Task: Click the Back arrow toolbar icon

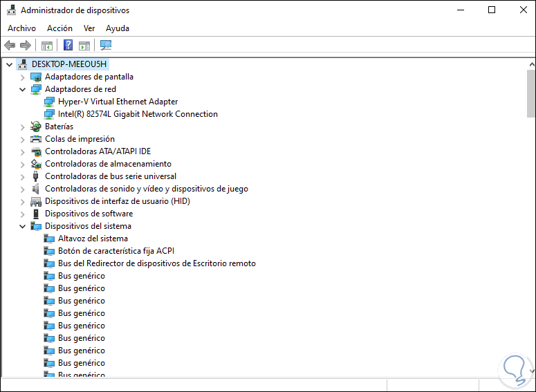Action: pos(10,45)
